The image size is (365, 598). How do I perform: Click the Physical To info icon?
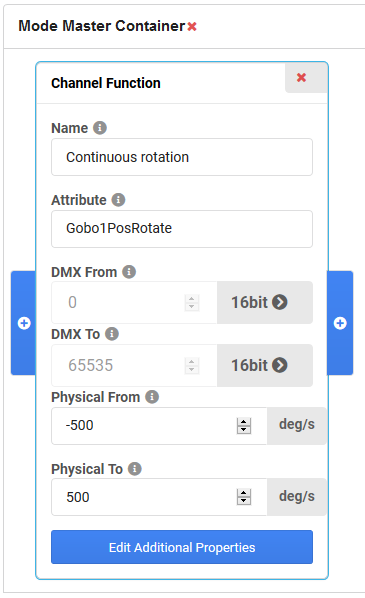[x=134, y=469]
